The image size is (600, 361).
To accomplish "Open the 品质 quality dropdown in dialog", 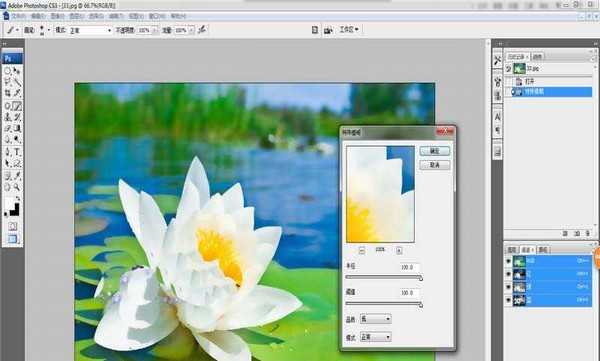I will (375, 319).
